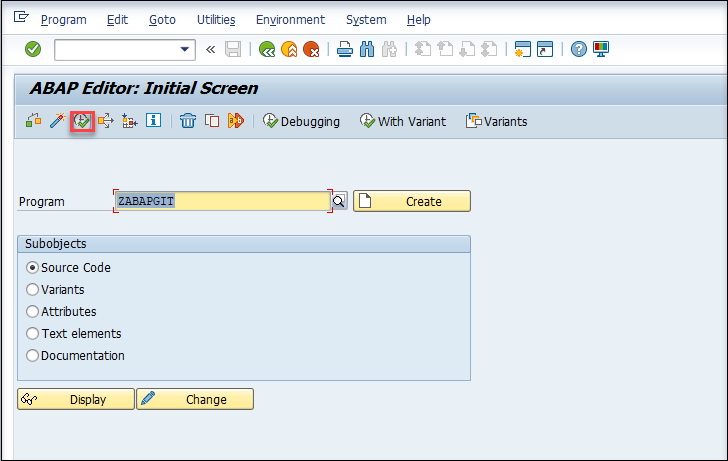The image size is (728, 461).
Task: Collapse command field with double chevron
Action: (x=211, y=49)
